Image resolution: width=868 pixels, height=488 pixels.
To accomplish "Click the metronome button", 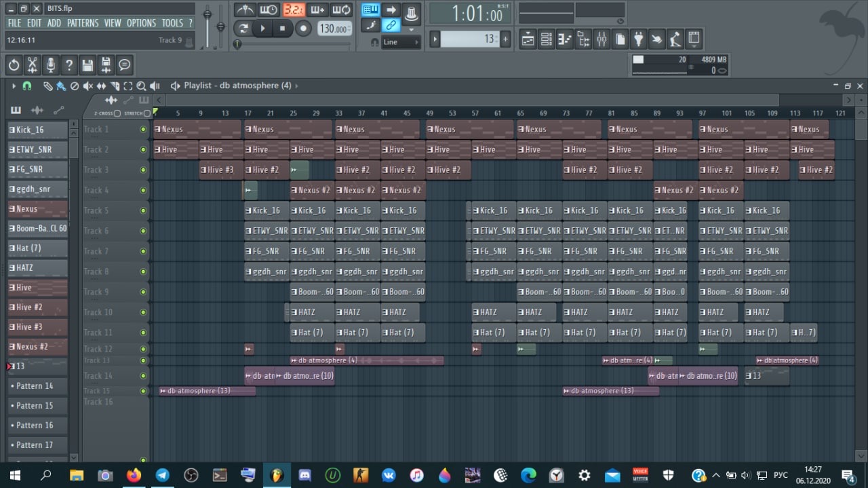I will coord(245,10).
